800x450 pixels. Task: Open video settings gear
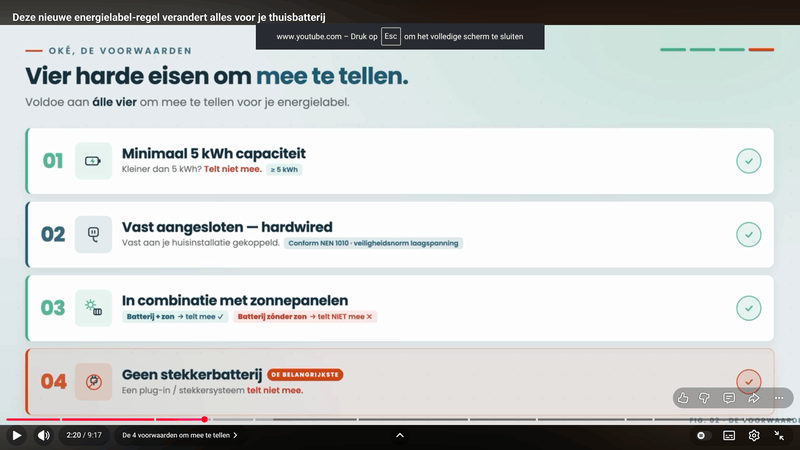pyautogui.click(x=754, y=435)
